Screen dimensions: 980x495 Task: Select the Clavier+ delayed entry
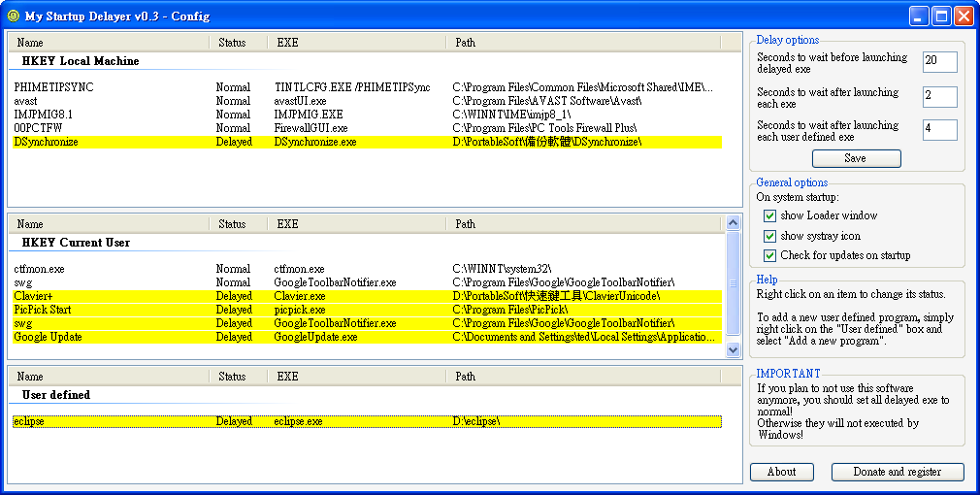(x=368, y=296)
